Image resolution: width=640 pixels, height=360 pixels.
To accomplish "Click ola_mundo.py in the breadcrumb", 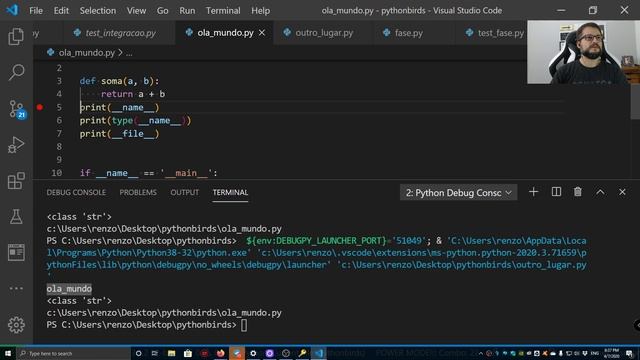I will pyautogui.click(x=87, y=53).
